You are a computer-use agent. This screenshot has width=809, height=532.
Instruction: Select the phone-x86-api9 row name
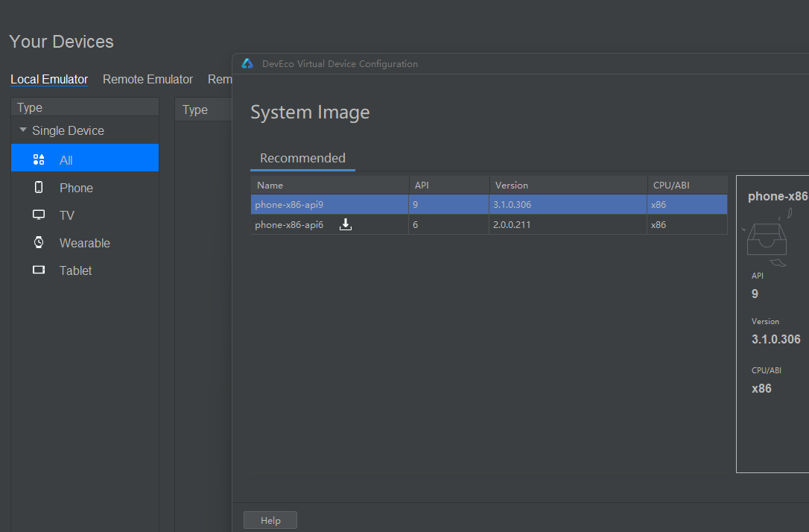289,204
